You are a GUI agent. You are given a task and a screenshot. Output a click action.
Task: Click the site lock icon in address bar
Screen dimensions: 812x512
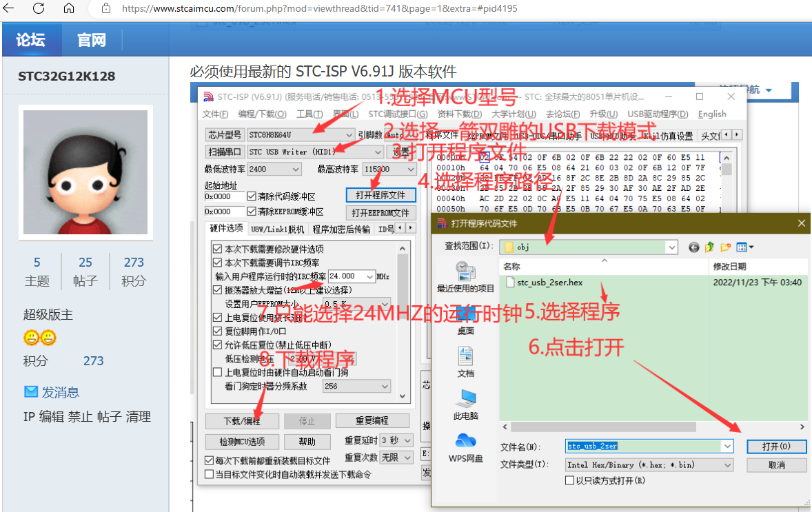click(x=106, y=8)
